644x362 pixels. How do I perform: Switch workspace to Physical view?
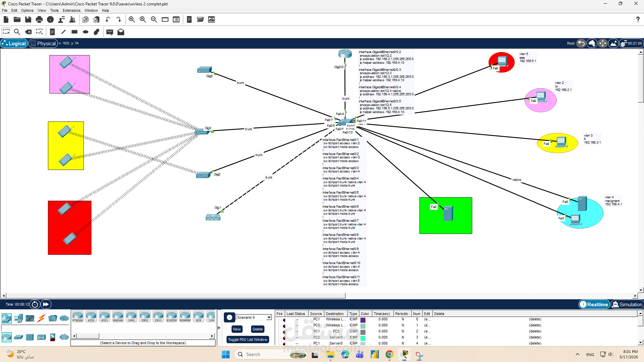point(43,43)
